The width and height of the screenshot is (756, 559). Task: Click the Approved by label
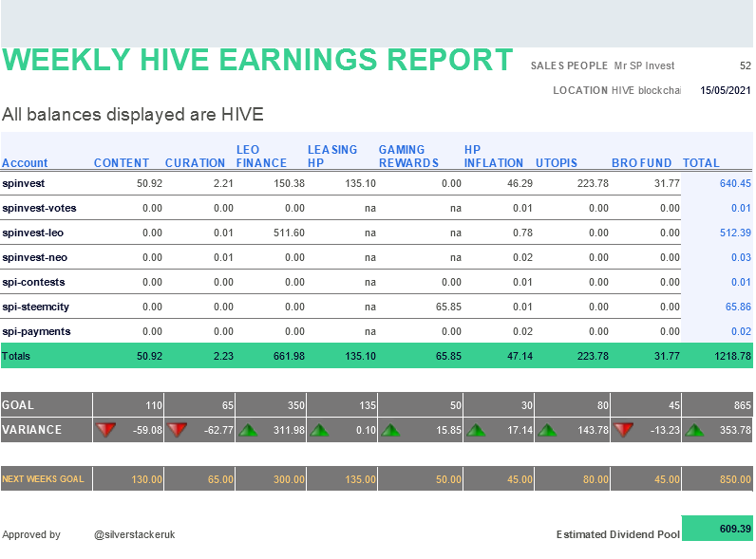[x=31, y=534]
